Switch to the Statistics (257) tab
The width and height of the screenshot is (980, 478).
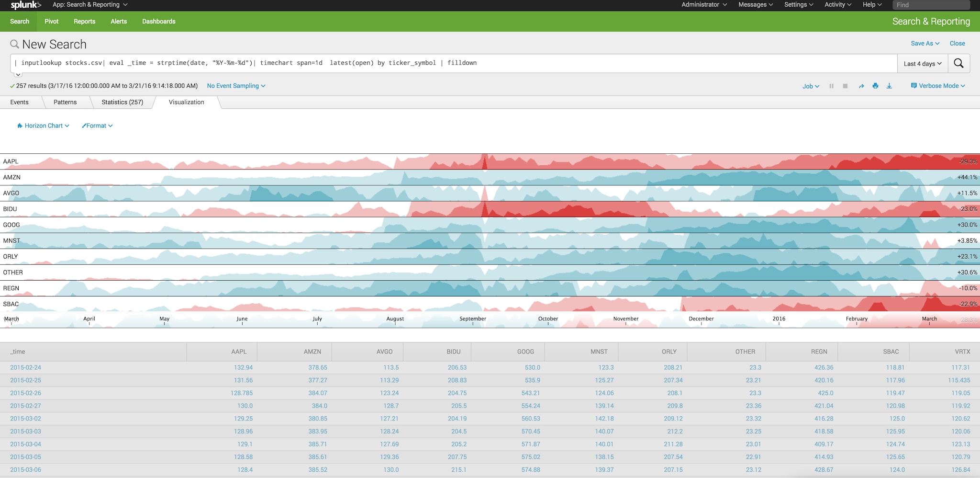pos(122,102)
